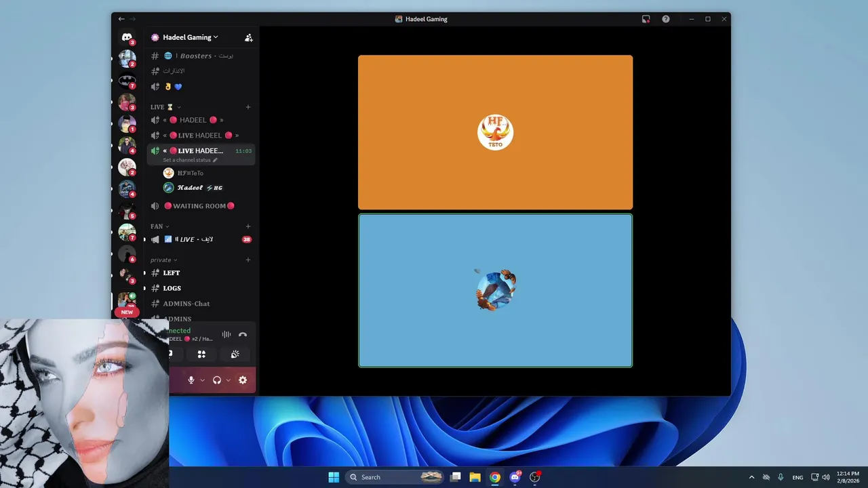Click system tray microphone indicator
Screen dimensions: 868x488
click(781, 477)
